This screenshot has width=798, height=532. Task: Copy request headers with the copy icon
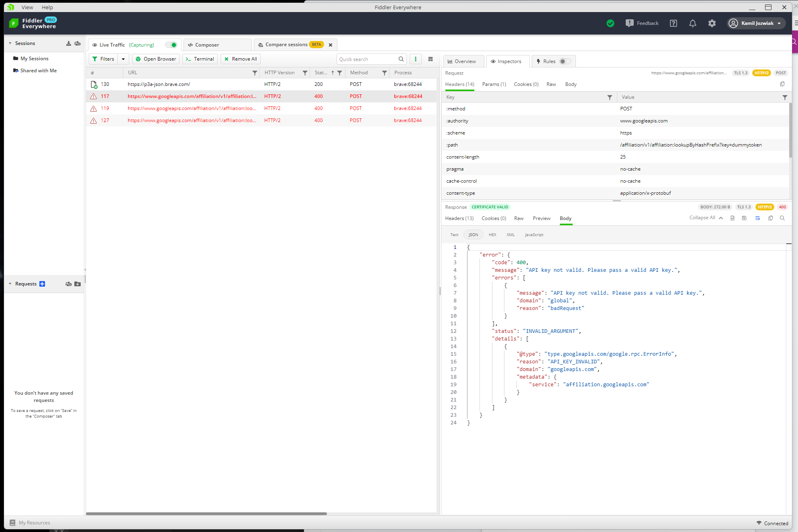tap(782, 84)
